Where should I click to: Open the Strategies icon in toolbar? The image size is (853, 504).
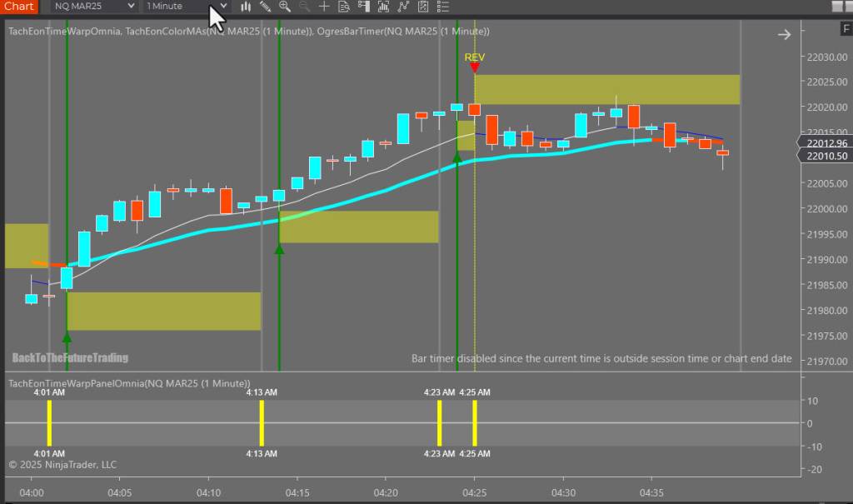[x=403, y=7]
